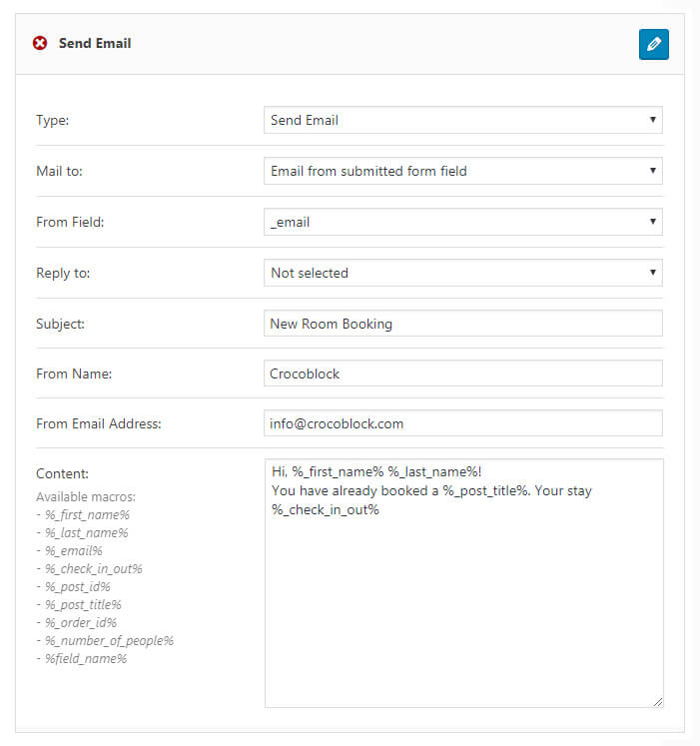Open the From Field dropdown with _email
Screen dimensions: 700x746
pyautogui.click(x=463, y=222)
